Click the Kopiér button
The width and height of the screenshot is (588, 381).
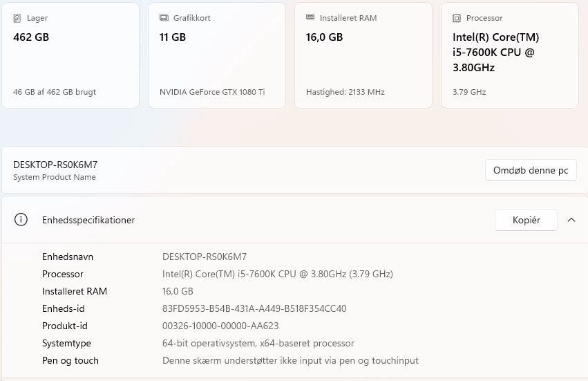526,220
